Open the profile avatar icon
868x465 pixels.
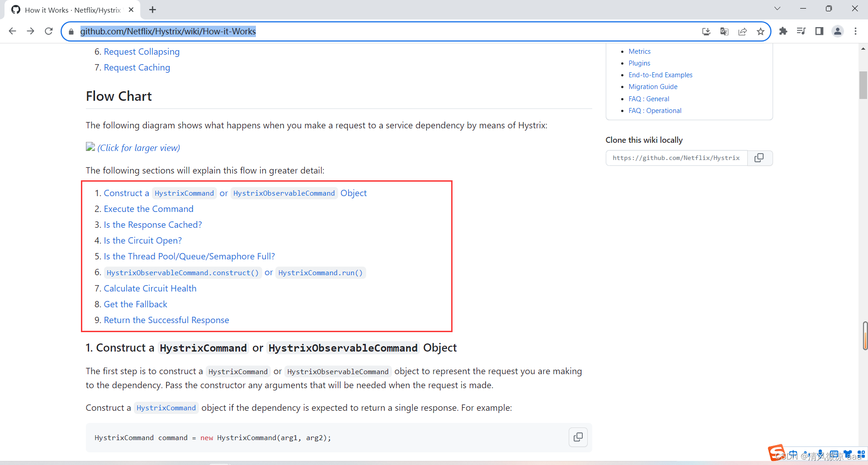(x=837, y=31)
